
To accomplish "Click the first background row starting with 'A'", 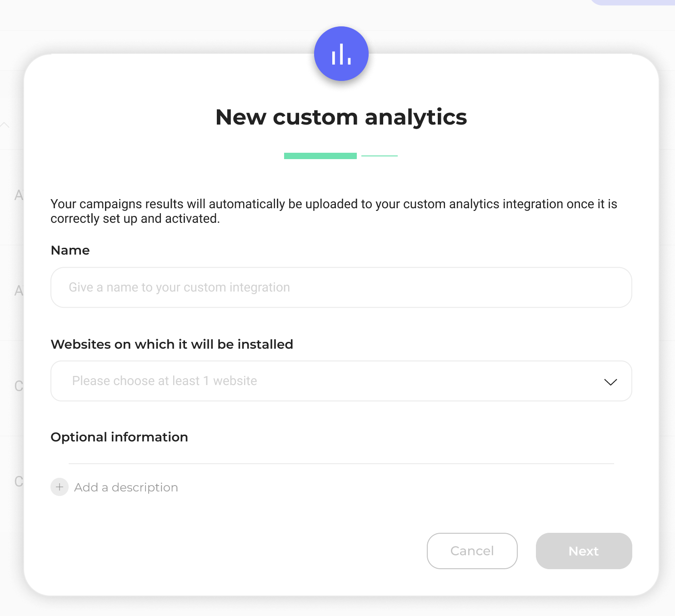I will tap(19, 195).
